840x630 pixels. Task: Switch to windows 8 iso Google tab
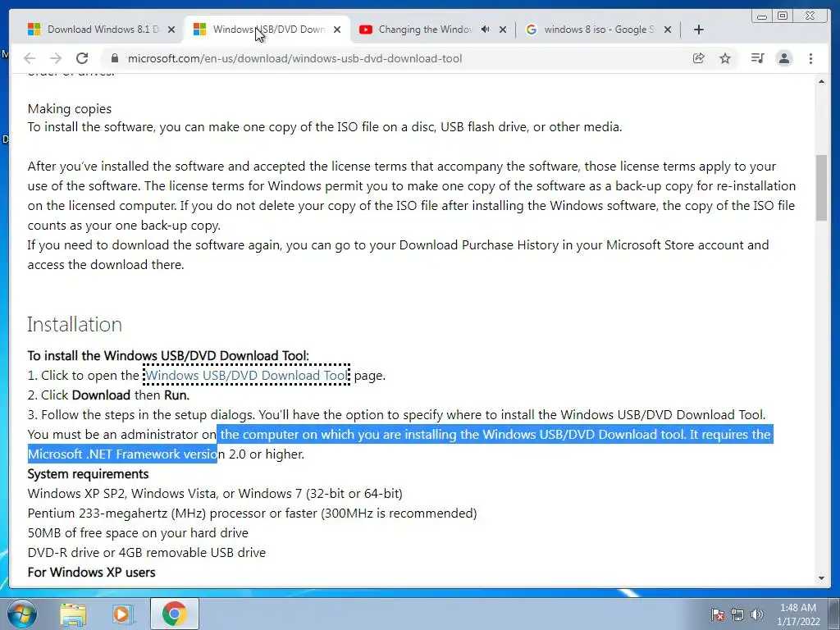(598, 30)
